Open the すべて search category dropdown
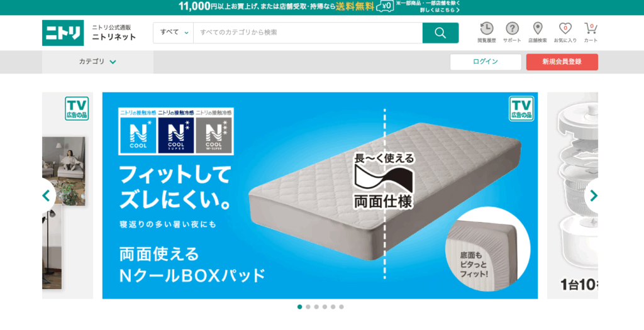 [174, 33]
